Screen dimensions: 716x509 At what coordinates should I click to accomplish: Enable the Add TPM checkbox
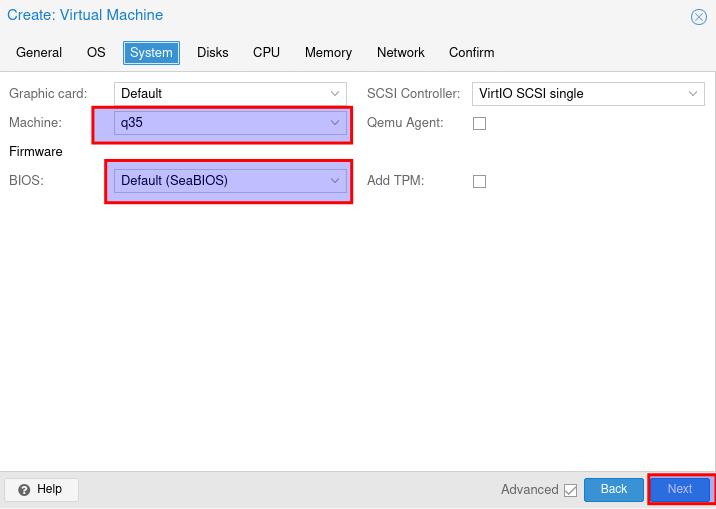tap(479, 181)
